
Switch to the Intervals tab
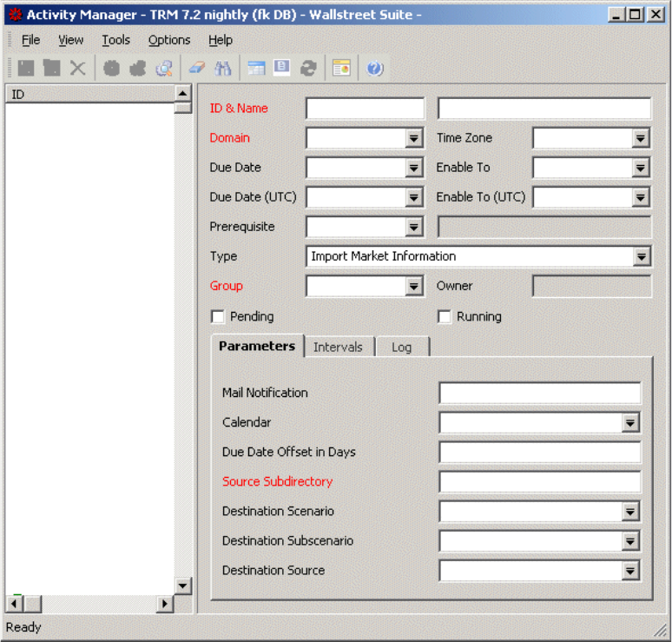pos(338,347)
